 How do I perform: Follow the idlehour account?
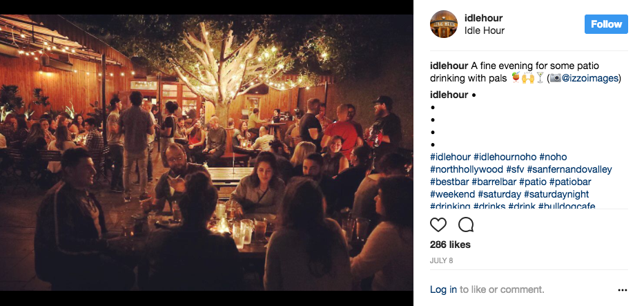point(606,24)
